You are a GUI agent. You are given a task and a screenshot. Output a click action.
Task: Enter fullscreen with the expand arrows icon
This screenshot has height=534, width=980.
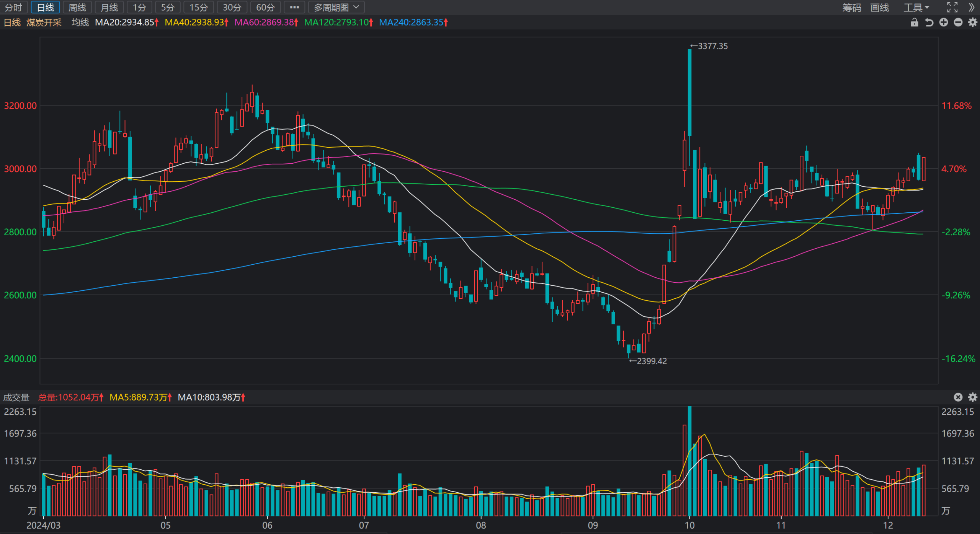point(952,7)
